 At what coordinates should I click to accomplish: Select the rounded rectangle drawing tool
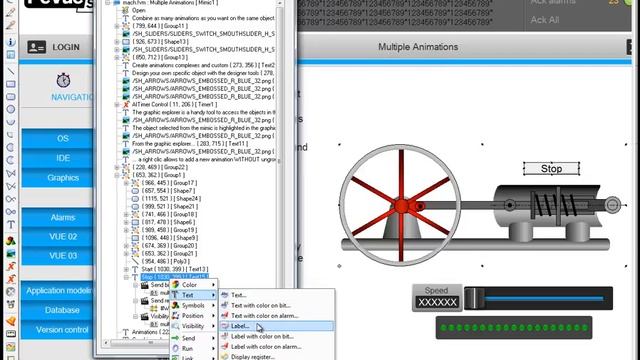[11, 97]
